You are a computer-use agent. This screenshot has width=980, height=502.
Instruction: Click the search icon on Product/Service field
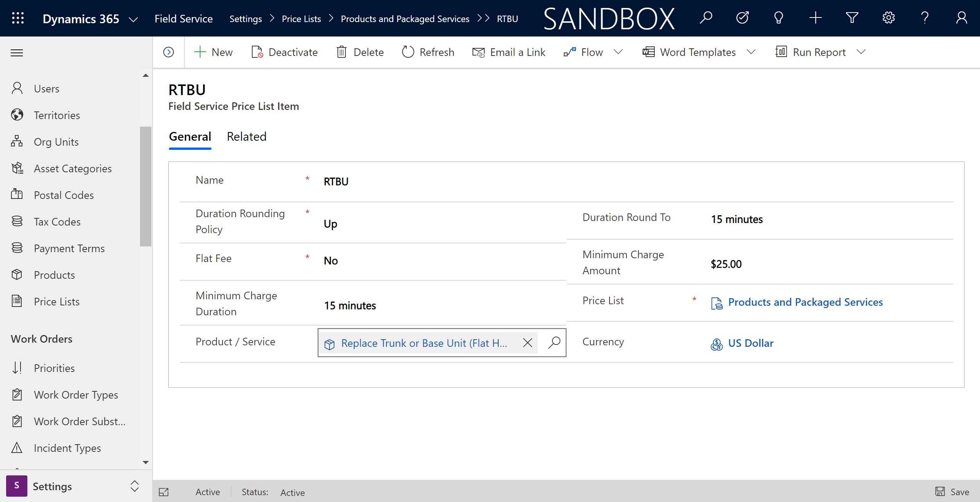coord(554,342)
